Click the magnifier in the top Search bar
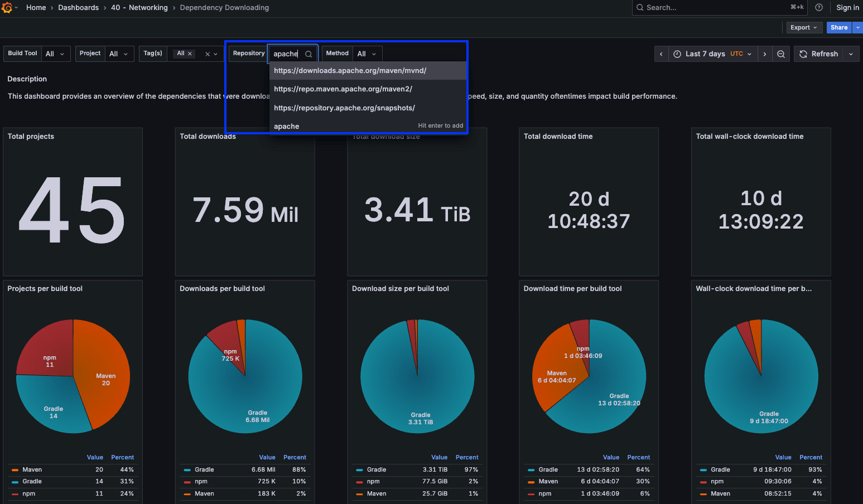863x504 pixels. [x=642, y=7]
